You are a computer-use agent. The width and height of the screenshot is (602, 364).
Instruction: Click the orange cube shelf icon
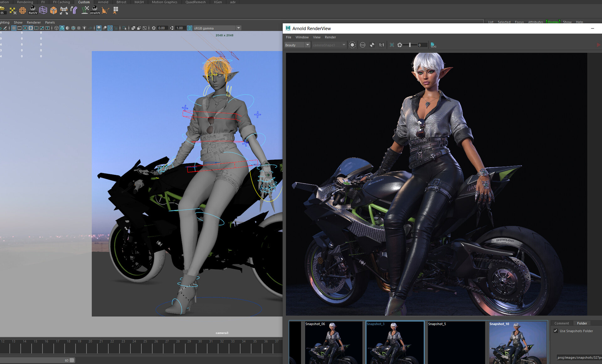click(x=54, y=10)
